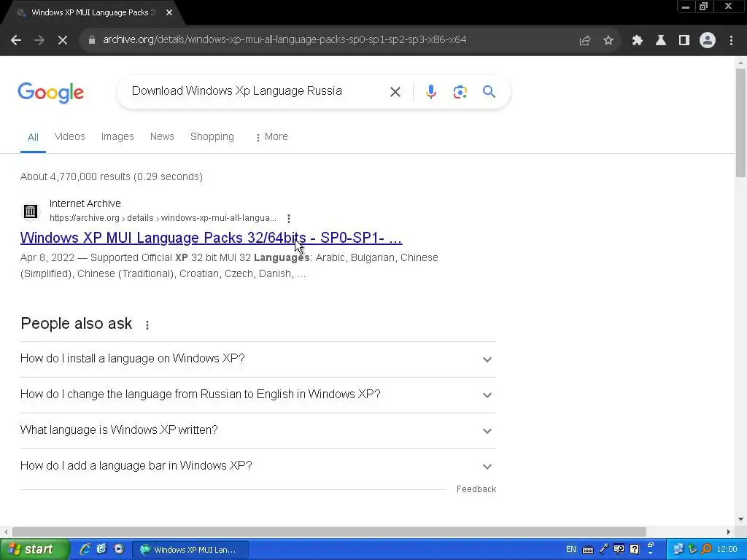This screenshot has height=560, width=747.
Task: Bookmark this page with the star icon
Action: tap(608, 41)
